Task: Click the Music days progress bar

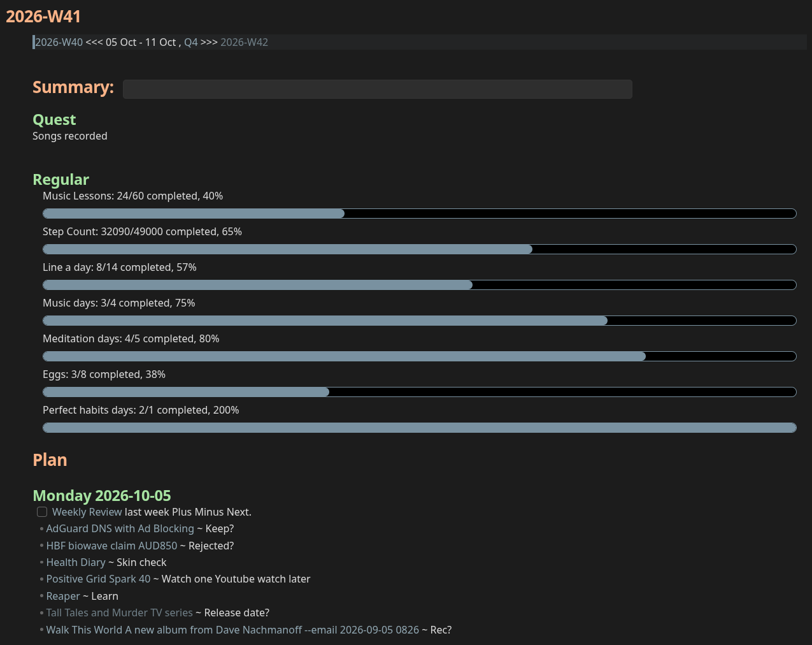Action: [x=420, y=321]
